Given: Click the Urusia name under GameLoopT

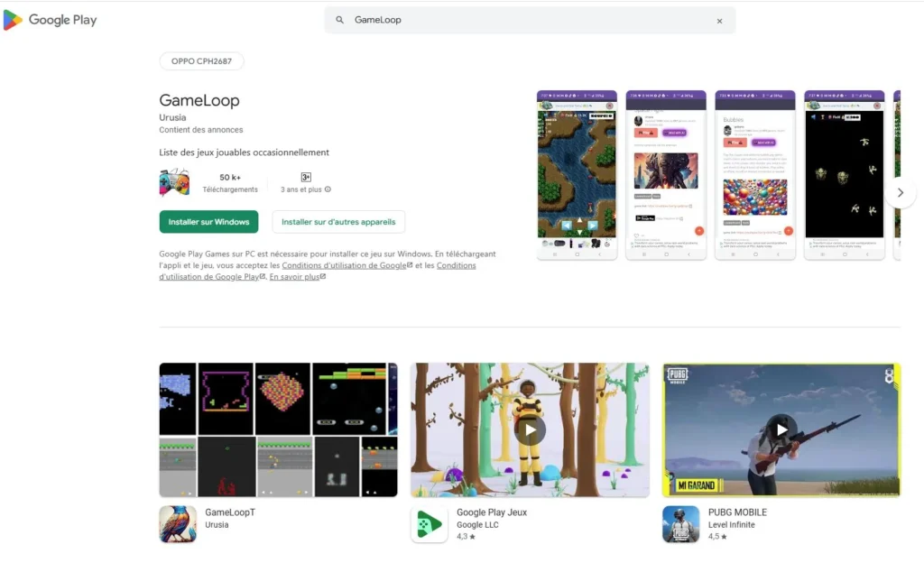Looking at the screenshot, I should tap(217, 525).
